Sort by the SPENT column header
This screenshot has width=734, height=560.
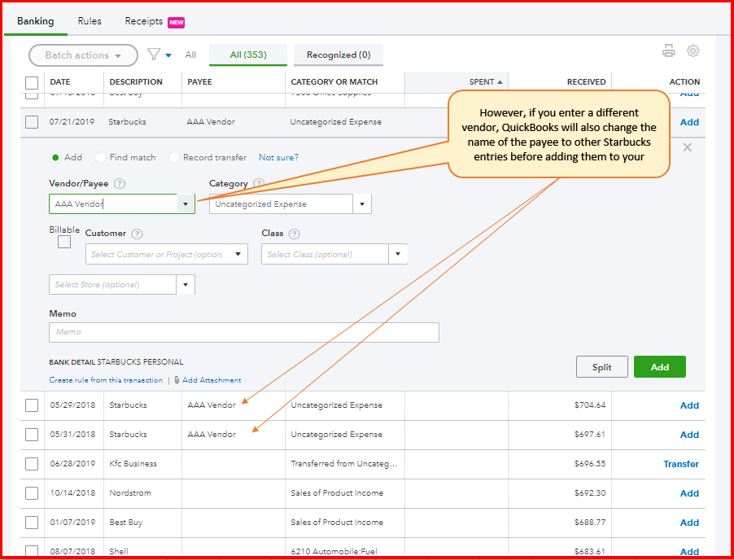(x=486, y=82)
